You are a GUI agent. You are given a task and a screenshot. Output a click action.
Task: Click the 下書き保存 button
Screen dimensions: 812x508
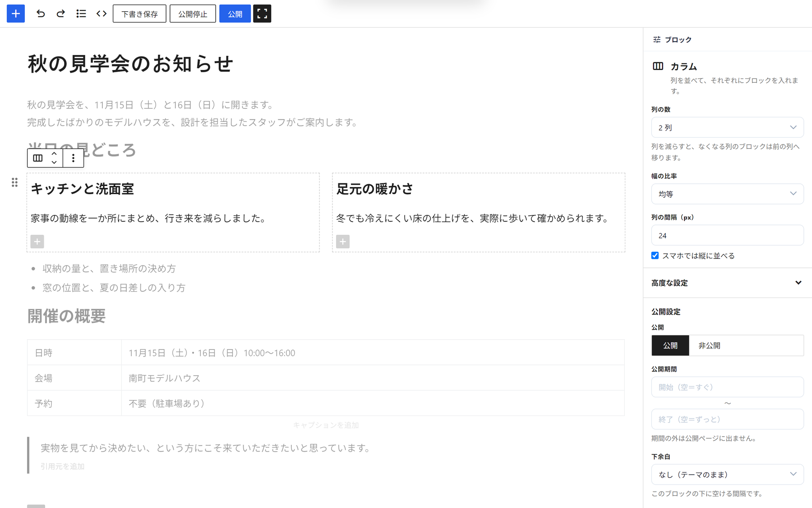[139, 14]
